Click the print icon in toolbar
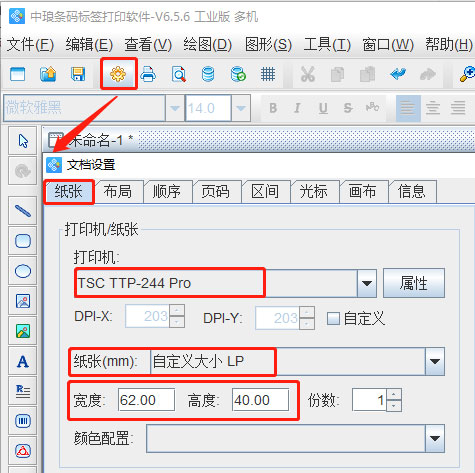 point(148,74)
